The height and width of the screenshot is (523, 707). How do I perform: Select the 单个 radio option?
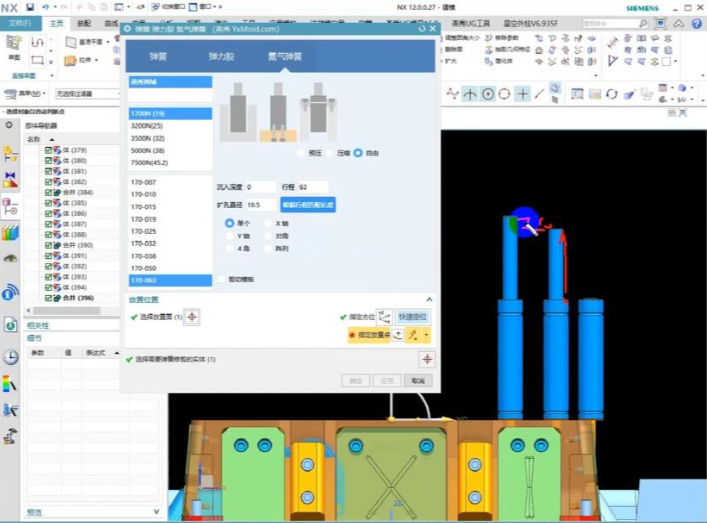coord(229,223)
